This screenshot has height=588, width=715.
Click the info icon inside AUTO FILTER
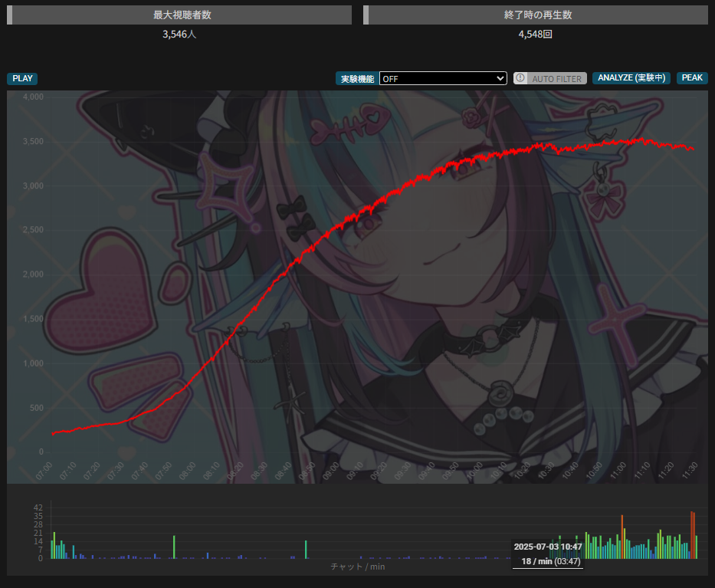pos(520,78)
